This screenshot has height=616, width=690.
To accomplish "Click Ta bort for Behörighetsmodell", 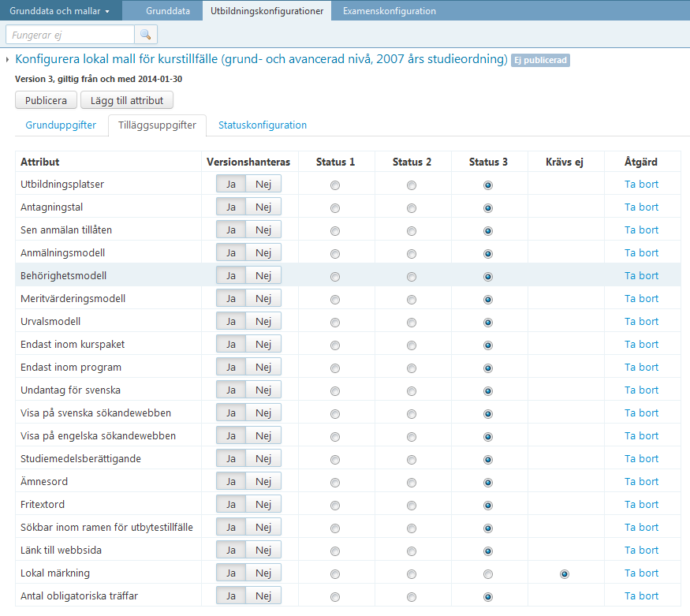I will [x=641, y=276].
